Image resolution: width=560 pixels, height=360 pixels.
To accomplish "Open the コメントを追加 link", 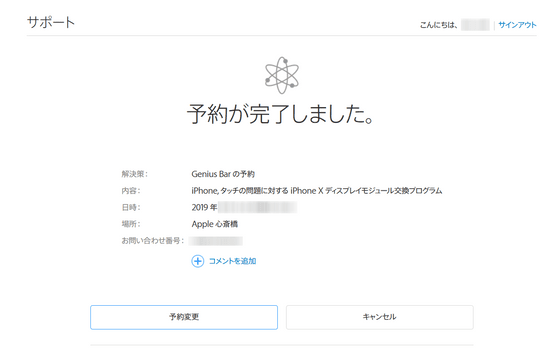I will point(232,261).
